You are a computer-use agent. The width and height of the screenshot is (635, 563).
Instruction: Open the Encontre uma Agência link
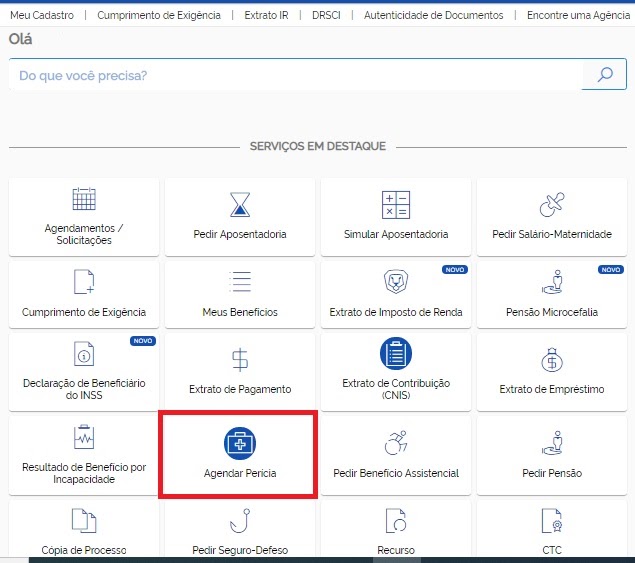tap(577, 16)
